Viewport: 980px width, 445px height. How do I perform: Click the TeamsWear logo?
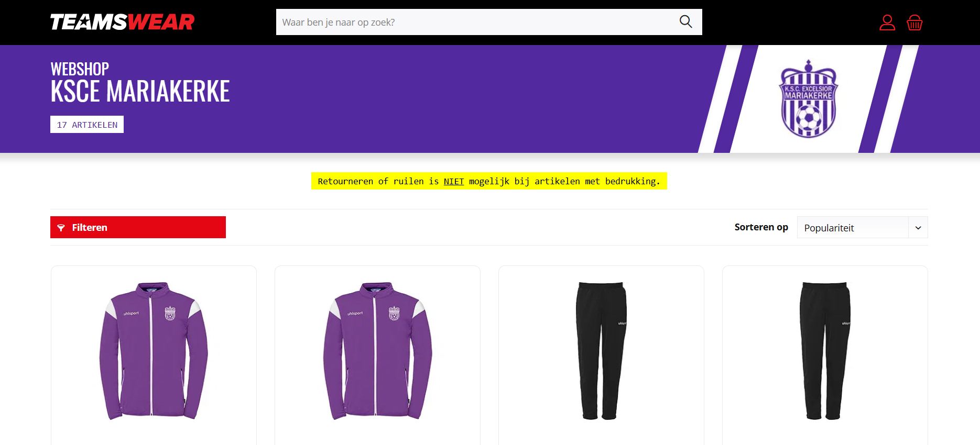[122, 22]
